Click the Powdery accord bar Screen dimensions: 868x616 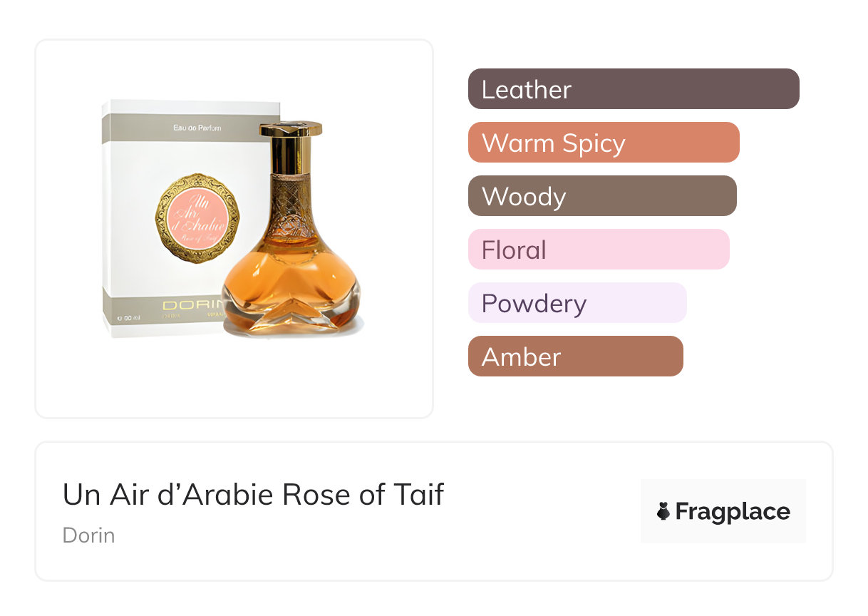tap(577, 303)
